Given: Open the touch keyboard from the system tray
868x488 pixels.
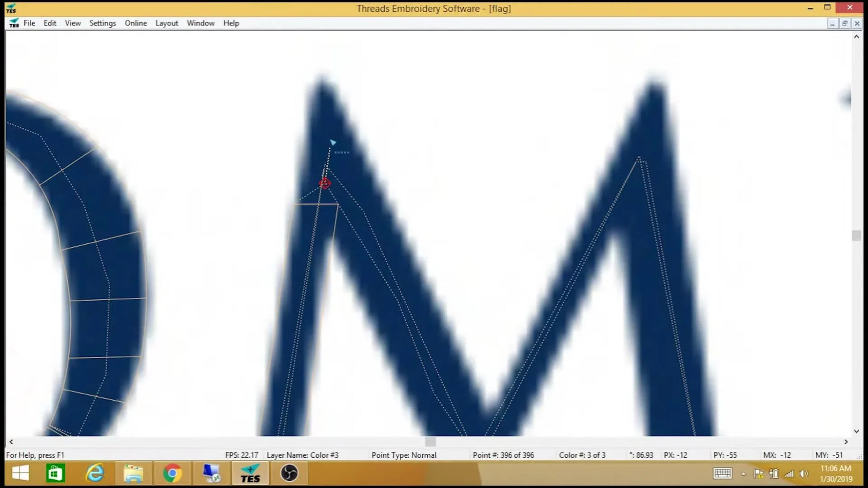Looking at the screenshot, I should pos(723,473).
